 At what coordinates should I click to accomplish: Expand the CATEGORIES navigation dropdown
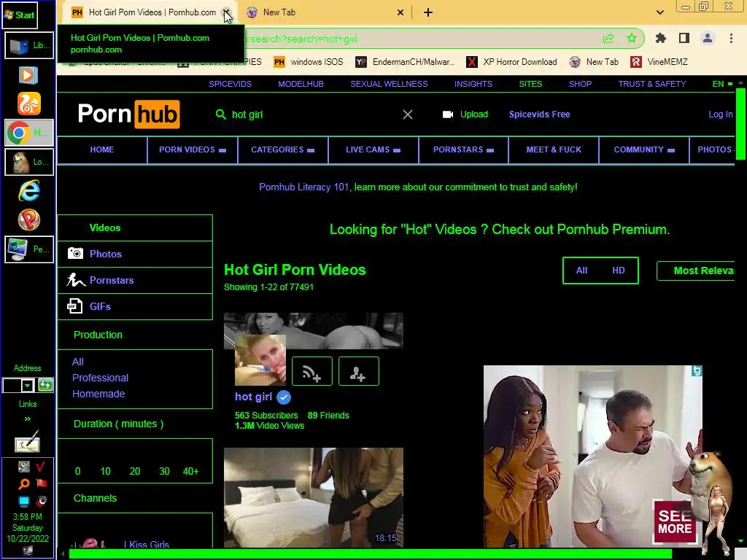[x=282, y=149]
